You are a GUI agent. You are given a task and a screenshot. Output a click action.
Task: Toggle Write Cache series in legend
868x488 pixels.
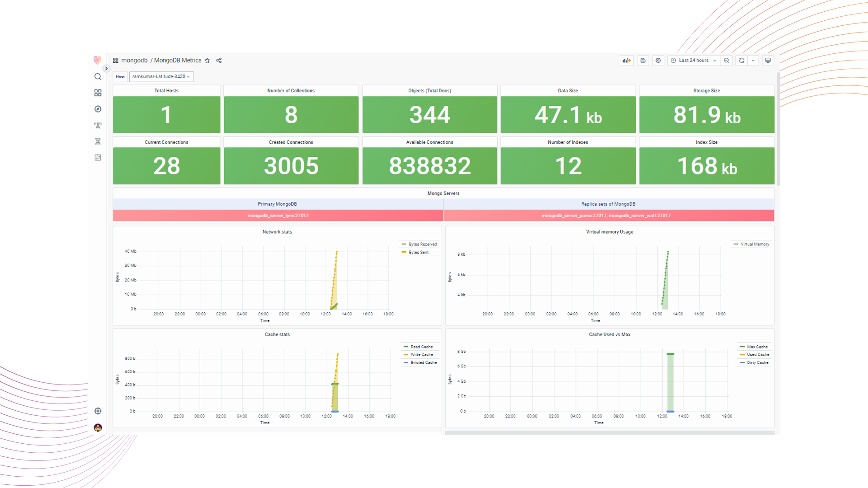421,355
